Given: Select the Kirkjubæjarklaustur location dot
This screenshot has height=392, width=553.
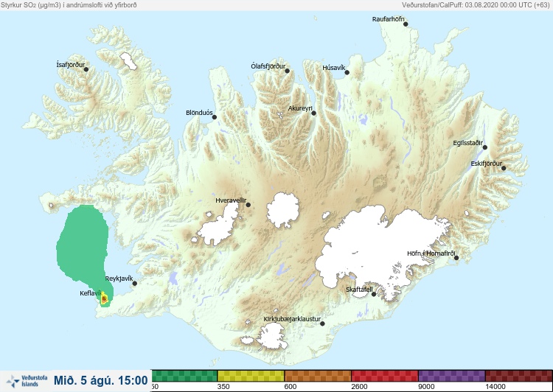Looking at the screenshot, I should tap(322, 323).
